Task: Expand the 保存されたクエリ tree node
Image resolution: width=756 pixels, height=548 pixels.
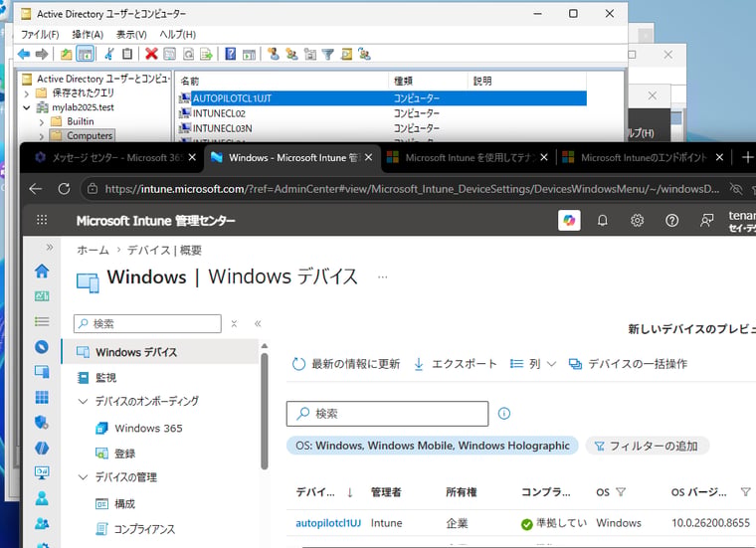Action: click(x=27, y=93)
